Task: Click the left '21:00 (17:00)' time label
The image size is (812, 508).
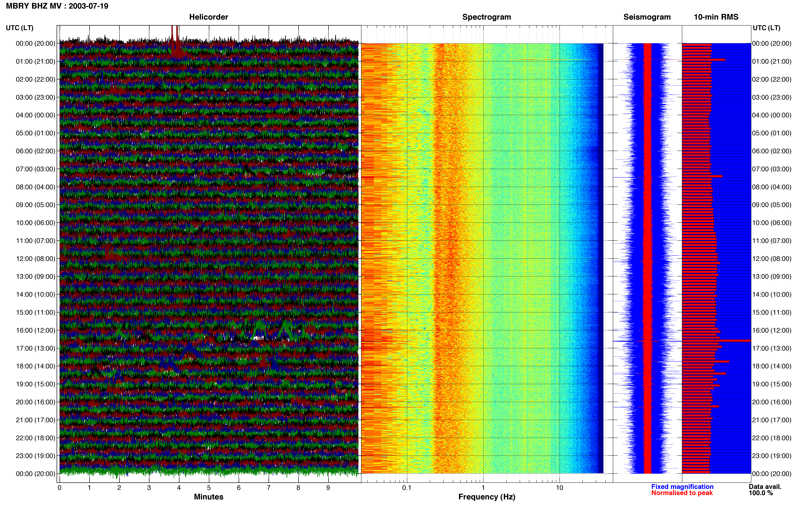Action: [x=36, y=420]
